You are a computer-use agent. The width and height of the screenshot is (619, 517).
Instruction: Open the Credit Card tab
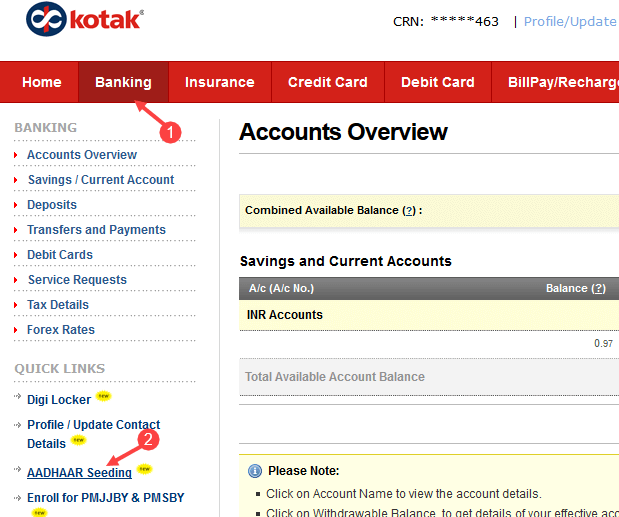328,82
